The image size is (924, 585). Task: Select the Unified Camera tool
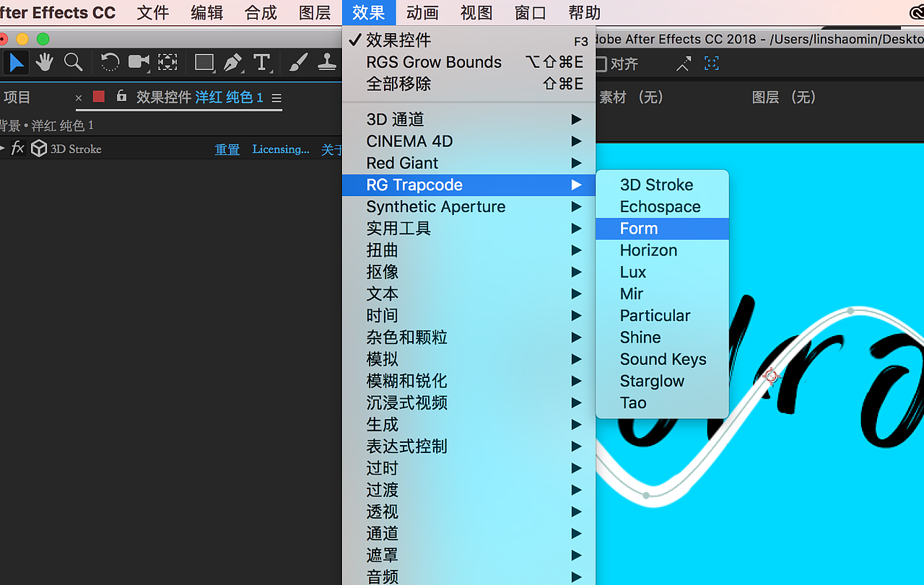pos(139,63)
